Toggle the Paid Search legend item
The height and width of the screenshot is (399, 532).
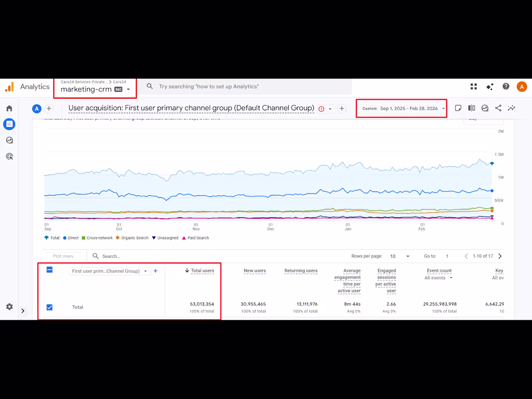pyautogui.click(x=196, y=237)
